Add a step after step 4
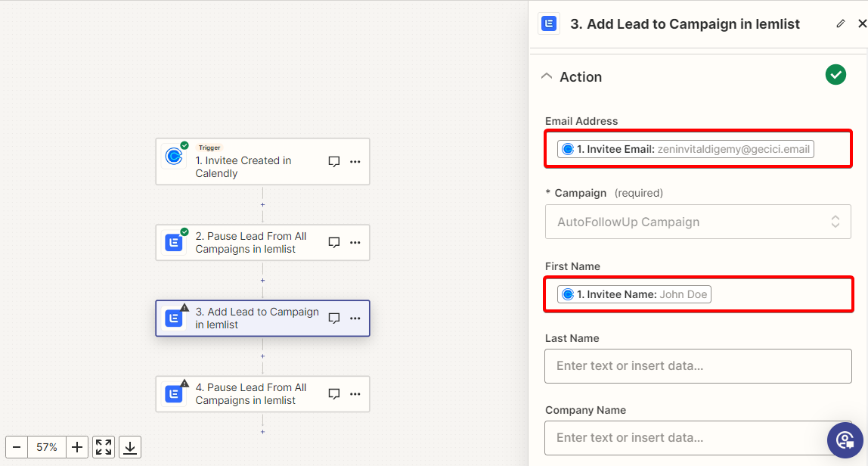Image resolution: width=868 pixels, height=466 pixels. pyautogui.click(x=262, y=432)
